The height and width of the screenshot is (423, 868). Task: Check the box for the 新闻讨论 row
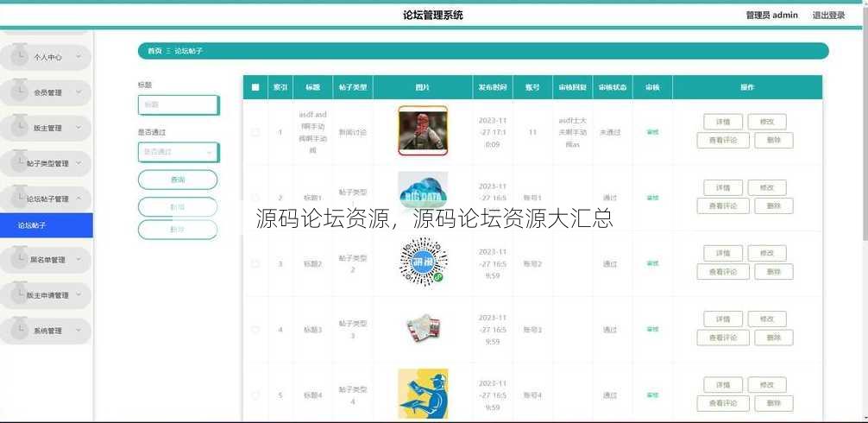pos(255,132)
